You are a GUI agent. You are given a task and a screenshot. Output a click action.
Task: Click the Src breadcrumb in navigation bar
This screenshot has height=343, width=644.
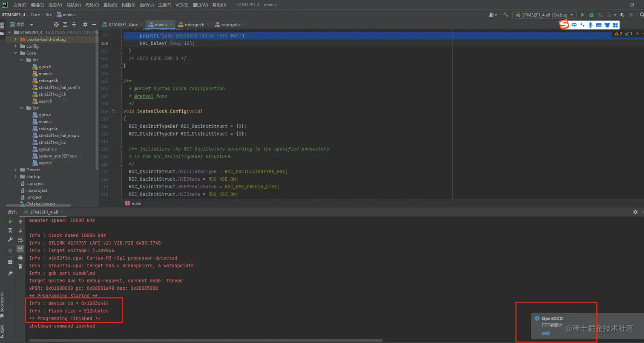pos(49,14)
